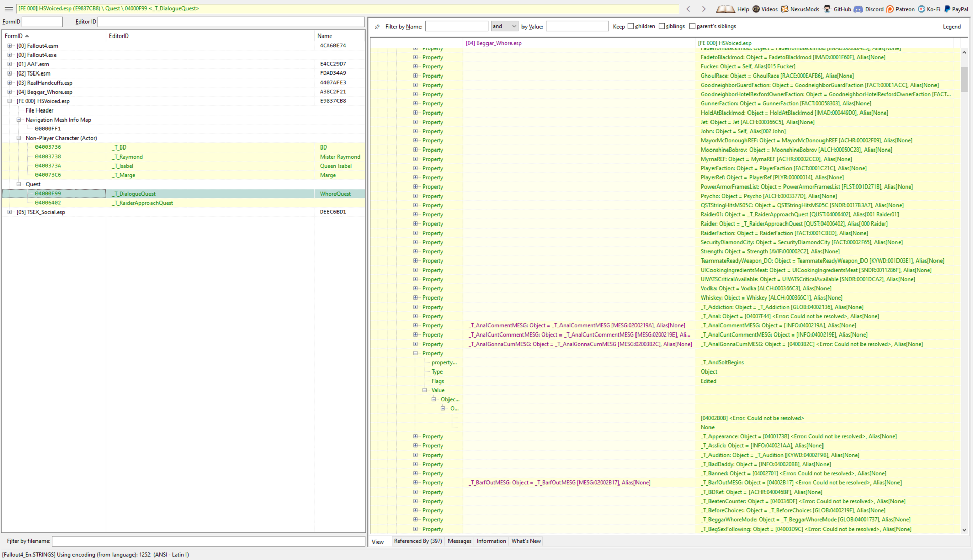Click the Beggar_Whore.esp column header

(x=579, y=43)
